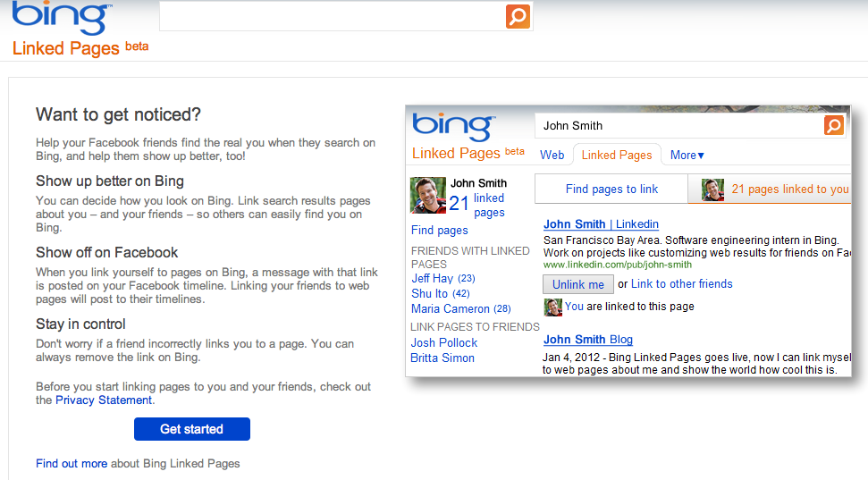Open 'Link to other friends' link
This screenshot has height=480, width=868.
(x=682, y=284)
